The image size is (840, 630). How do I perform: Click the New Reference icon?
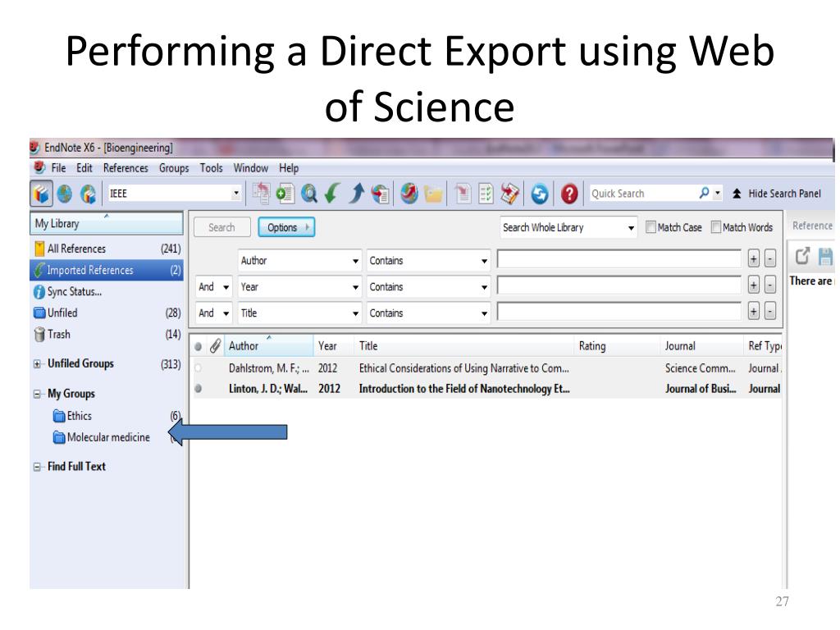285,194
